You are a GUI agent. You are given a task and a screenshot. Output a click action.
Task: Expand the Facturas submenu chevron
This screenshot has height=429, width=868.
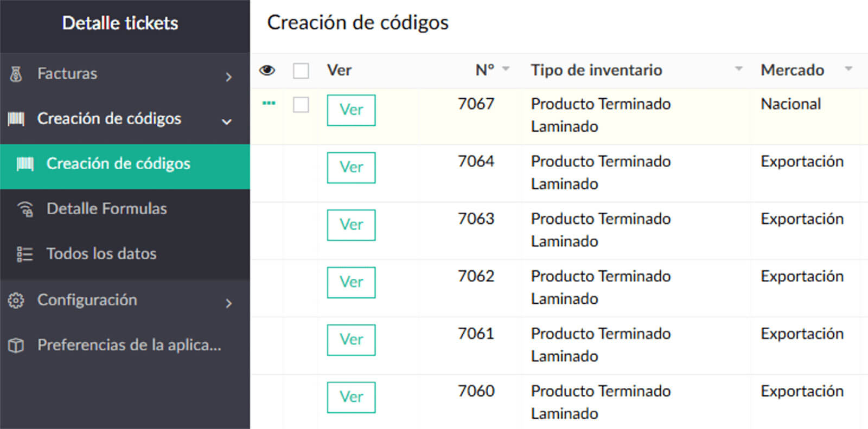click(228, 77)
